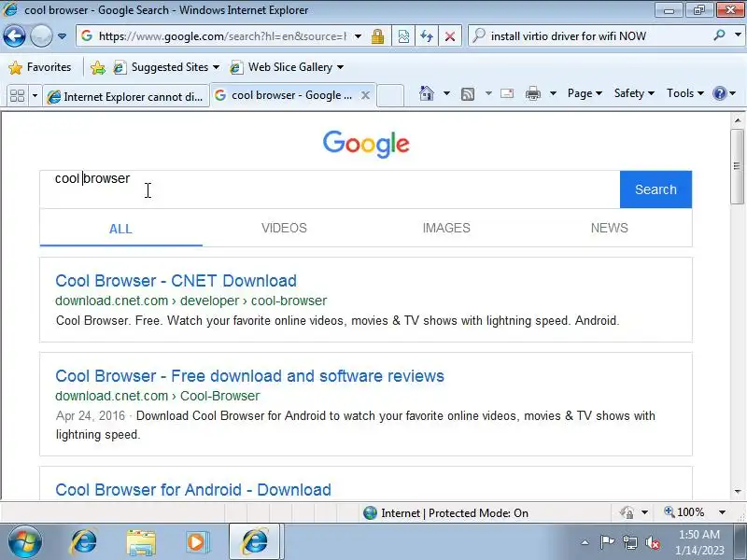747x560 pixels.
Task: Open the search provider dropdown arrow
Action: (738, 35)
